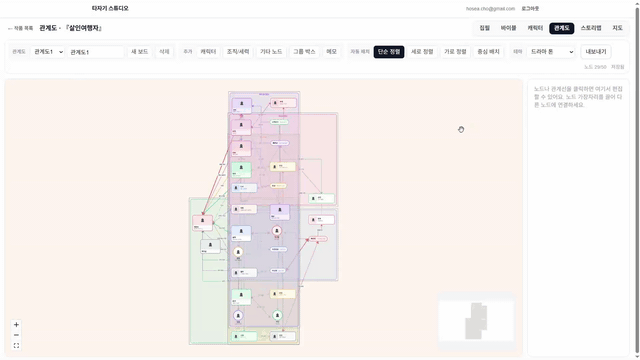
Task: Click the minimap preview in the canvas corner
Action: [476, 321]
